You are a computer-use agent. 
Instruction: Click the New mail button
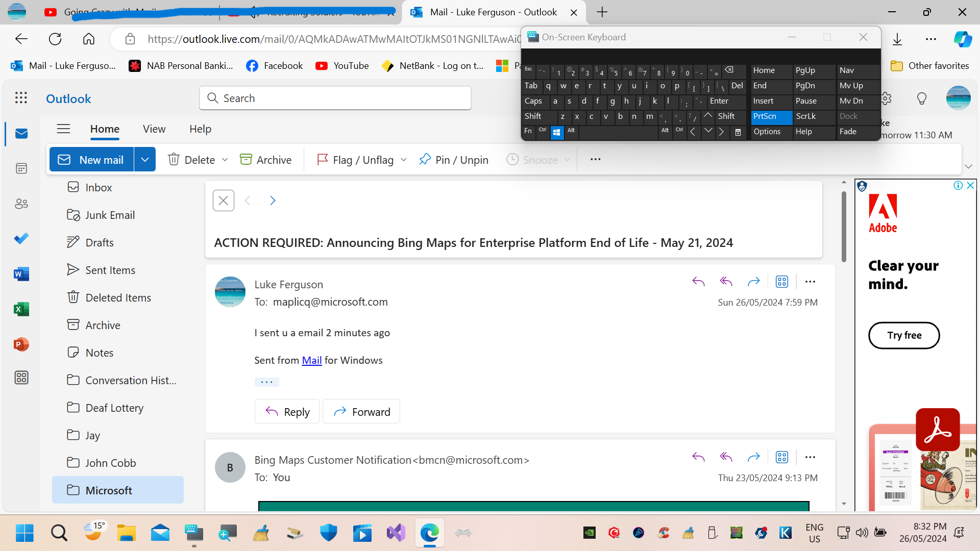tap(92, 160)
